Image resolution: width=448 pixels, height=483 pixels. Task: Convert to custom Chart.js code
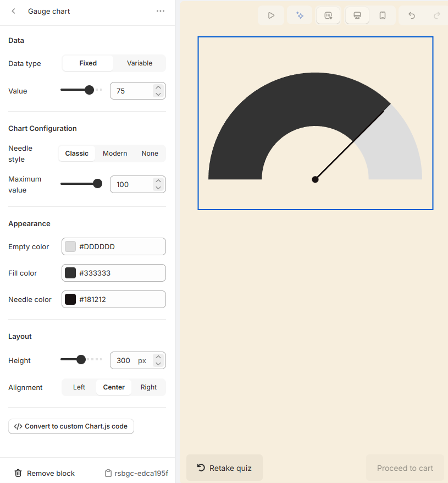click(71, 426)
